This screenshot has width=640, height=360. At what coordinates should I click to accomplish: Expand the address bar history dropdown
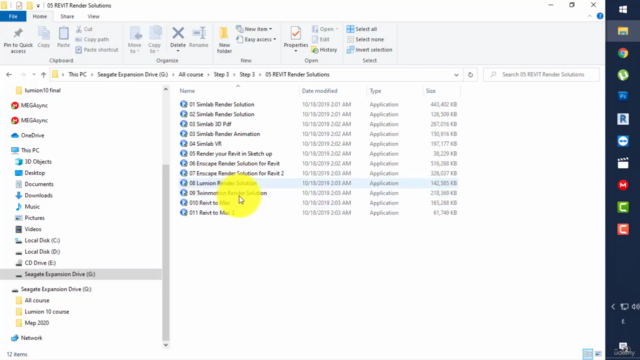pos(456,75)
